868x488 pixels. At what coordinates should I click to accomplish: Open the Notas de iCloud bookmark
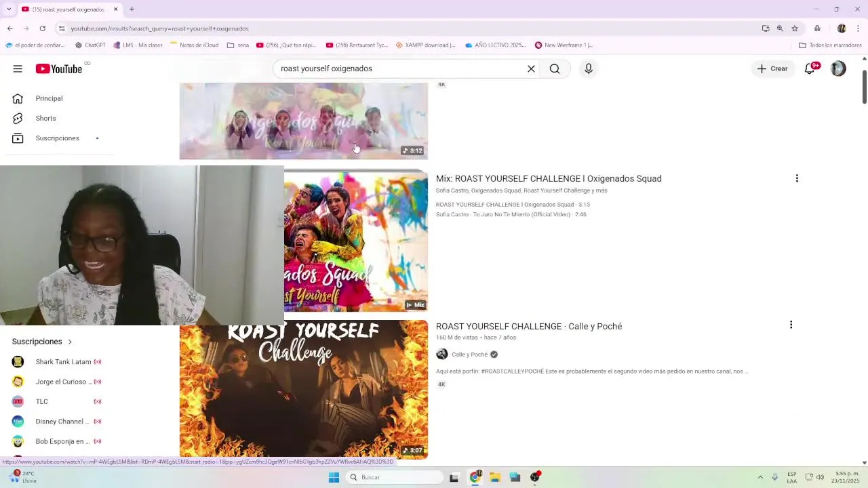[194, 45]
